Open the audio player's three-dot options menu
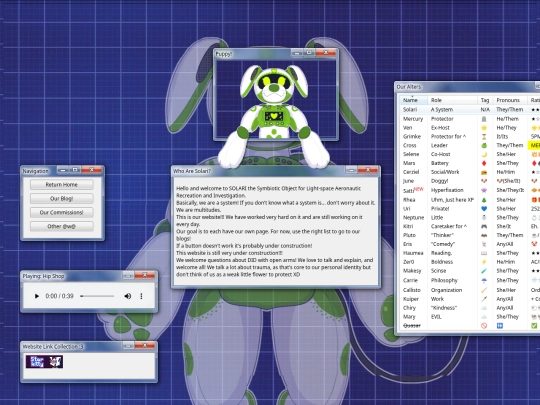This screenshot has width=540, height=405. 141,296
